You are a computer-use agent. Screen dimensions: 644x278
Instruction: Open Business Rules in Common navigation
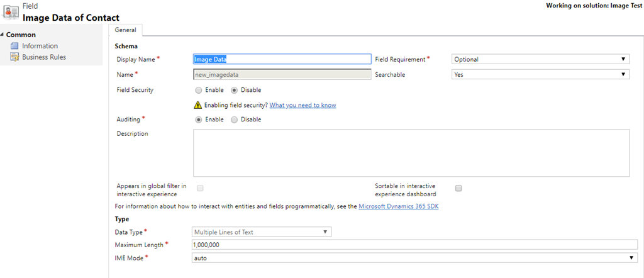click(x=44, y=57)
